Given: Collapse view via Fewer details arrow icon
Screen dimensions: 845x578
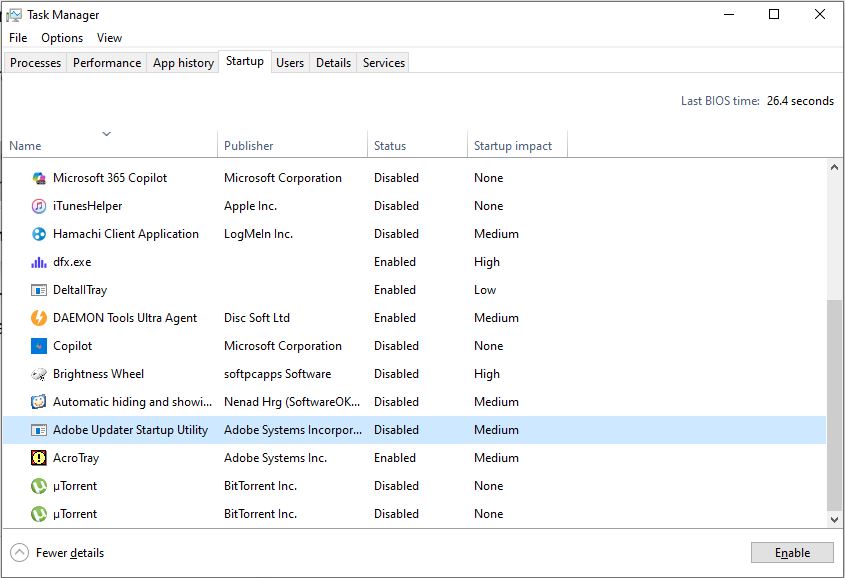Looking at the screenshot, I should click(x=19, y=553).
